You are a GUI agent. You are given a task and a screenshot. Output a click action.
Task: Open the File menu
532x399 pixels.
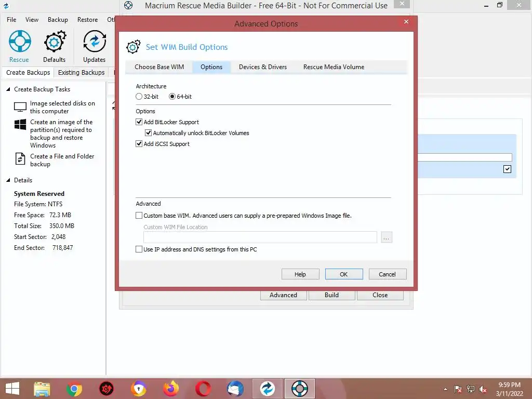tap(11, 20)
